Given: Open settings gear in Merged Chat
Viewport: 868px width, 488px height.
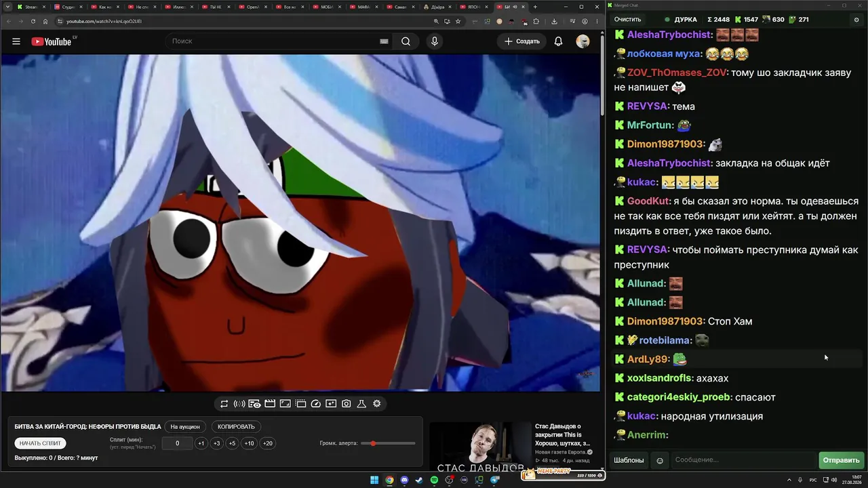Looking at the screenshot, I should tap(856, 20).
